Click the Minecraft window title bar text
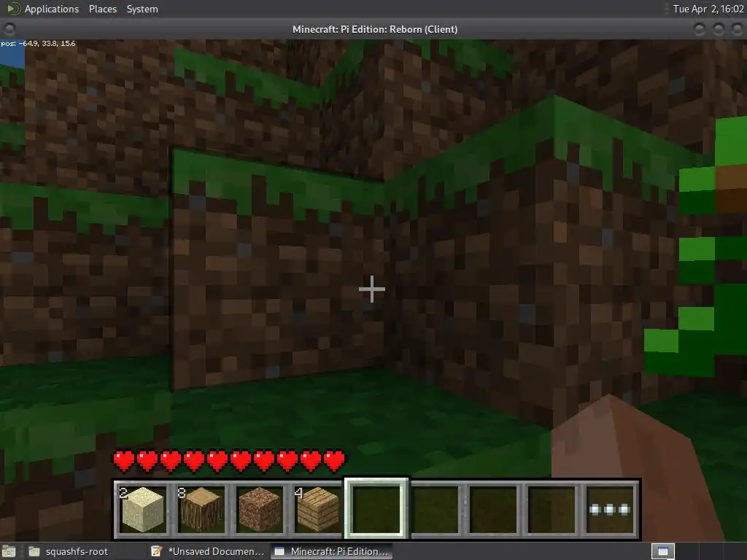The height and width of the screenshot is (560, 747). point(375,29)
